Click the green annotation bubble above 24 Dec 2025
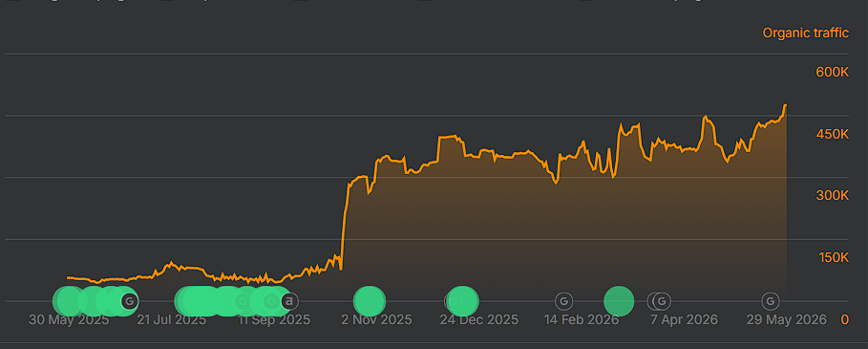 click(462, 301)
